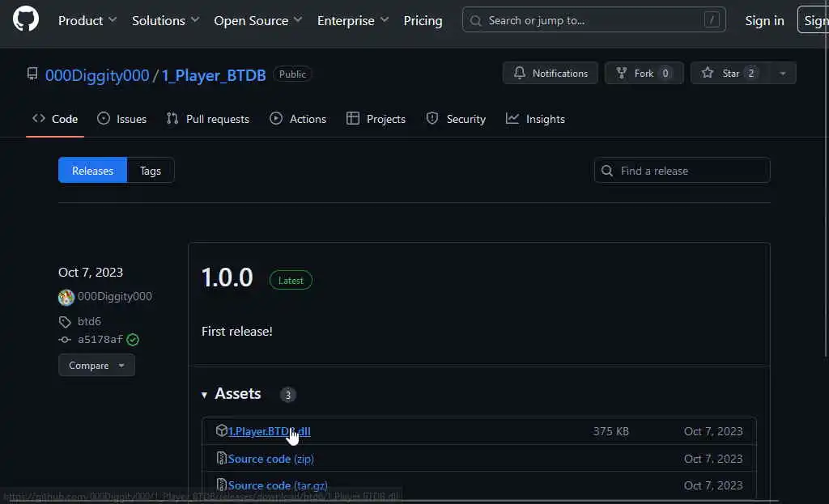
Task: Click the Oct 7, 2023 release date text
Action: click(x=91, y=272)
